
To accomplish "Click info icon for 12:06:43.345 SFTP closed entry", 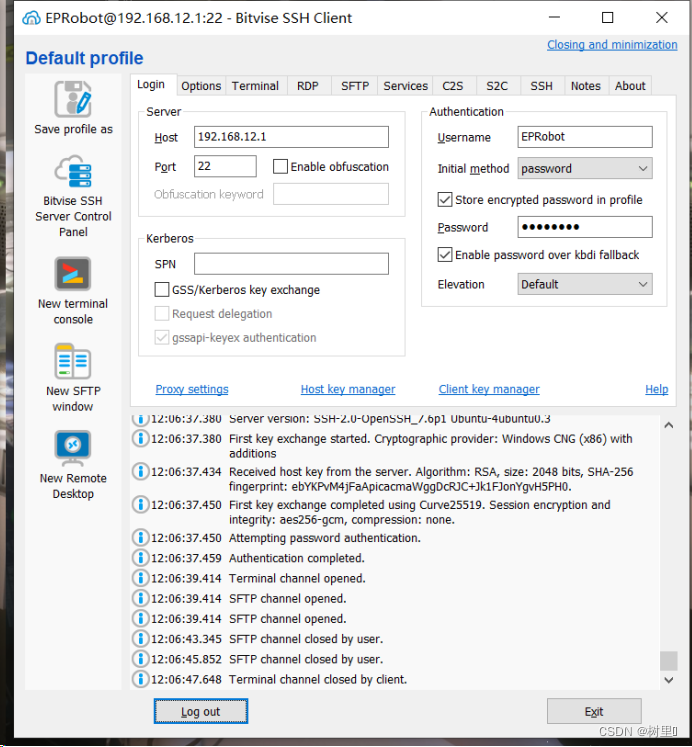I will (140, 638).
